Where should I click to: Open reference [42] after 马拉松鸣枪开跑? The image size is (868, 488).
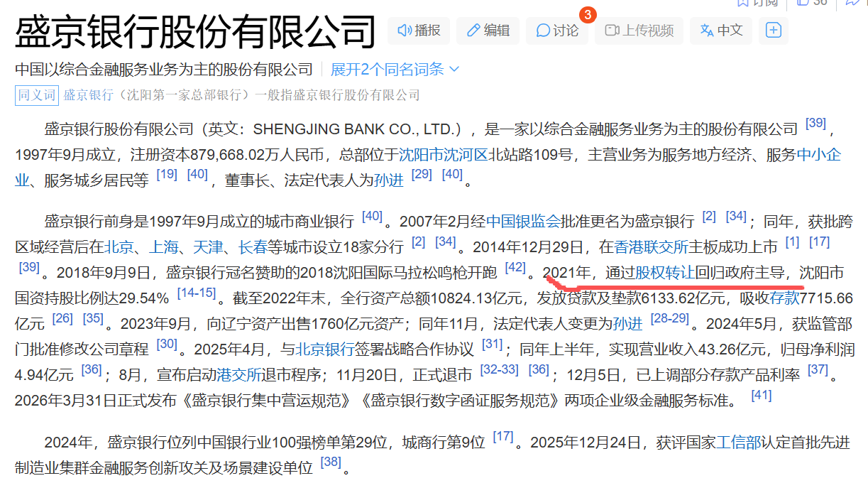pyautogui.click(x=515, y=267)
